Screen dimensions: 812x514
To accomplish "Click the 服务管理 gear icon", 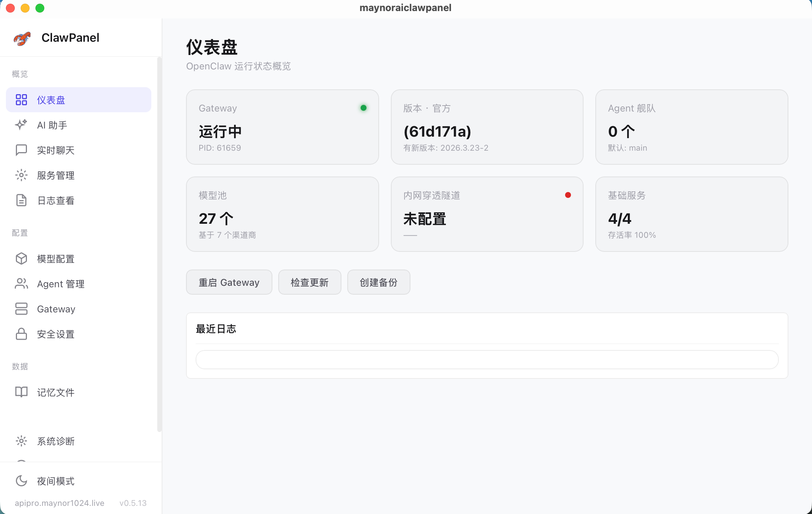I will [21, 175].
